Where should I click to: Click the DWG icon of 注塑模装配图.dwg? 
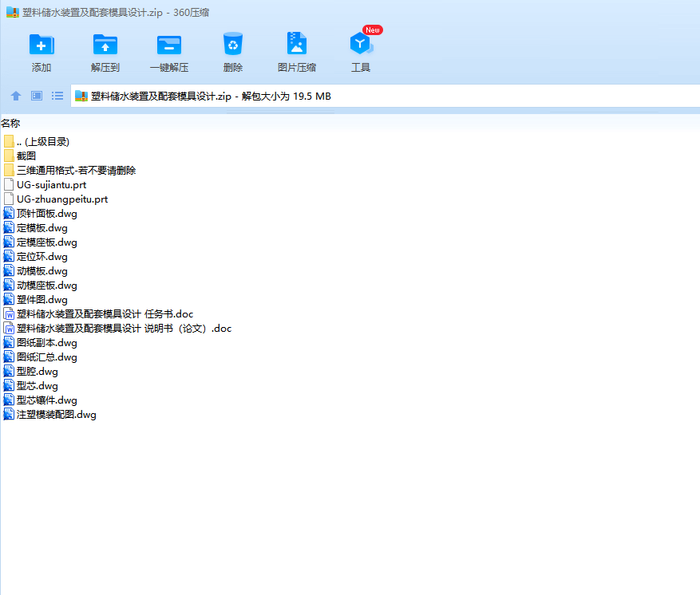click(x=9, y=415)
